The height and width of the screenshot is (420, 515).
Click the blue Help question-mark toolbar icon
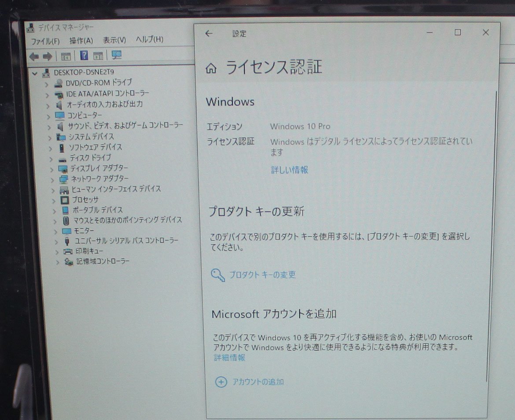tap(84, 55)
